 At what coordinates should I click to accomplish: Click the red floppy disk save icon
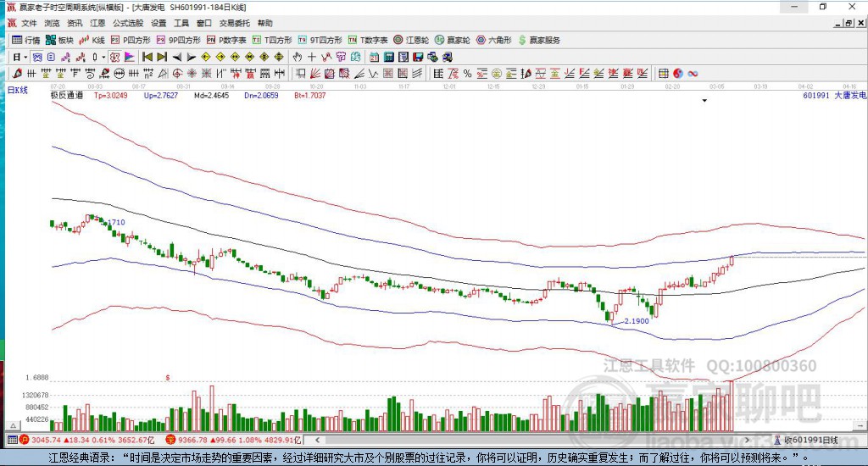click(418, 57)
